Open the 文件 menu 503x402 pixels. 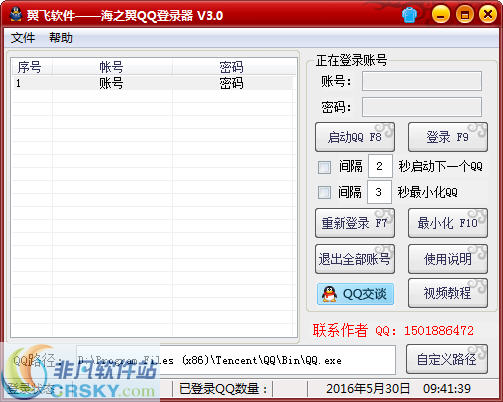pyautogui.click(x=23, y=38)
